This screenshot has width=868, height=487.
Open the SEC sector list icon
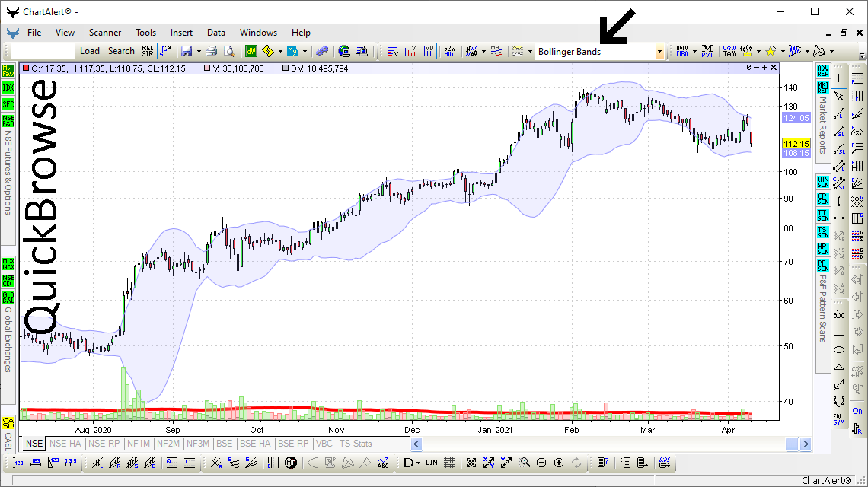(8, 104)
